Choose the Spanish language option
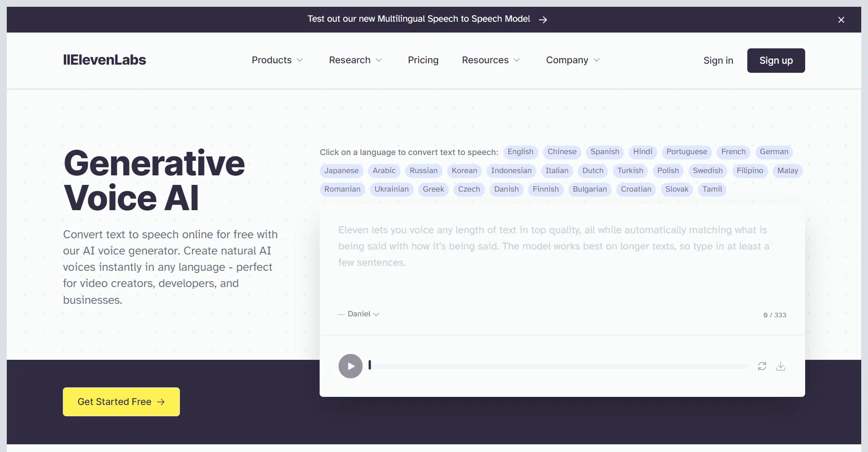 pos(604,152)
